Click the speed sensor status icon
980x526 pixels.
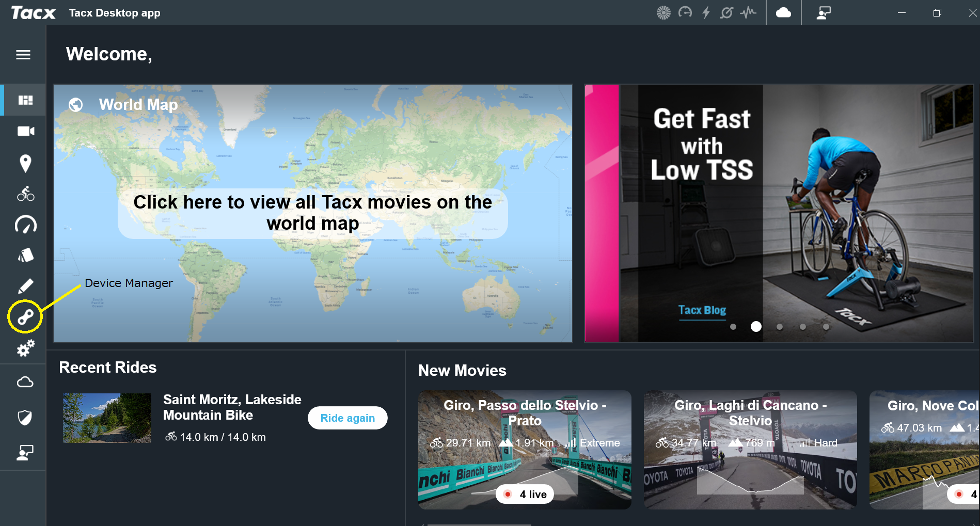[x=685, y=12]
